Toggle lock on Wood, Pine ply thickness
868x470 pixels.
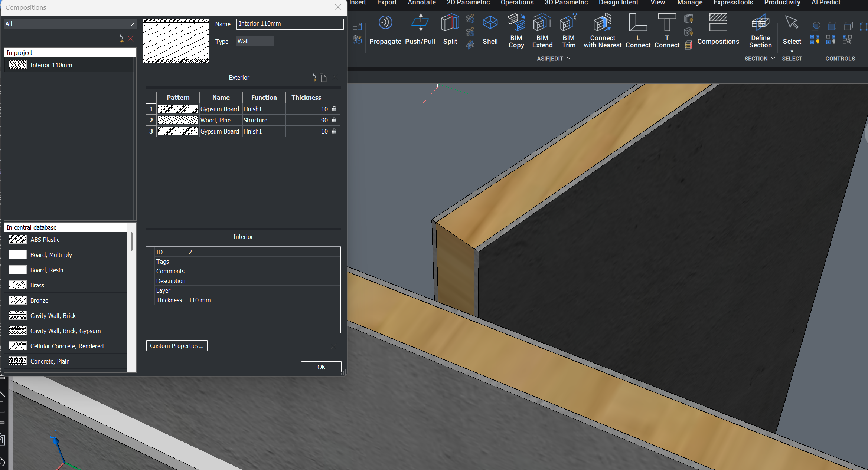[x=334, y=120]
